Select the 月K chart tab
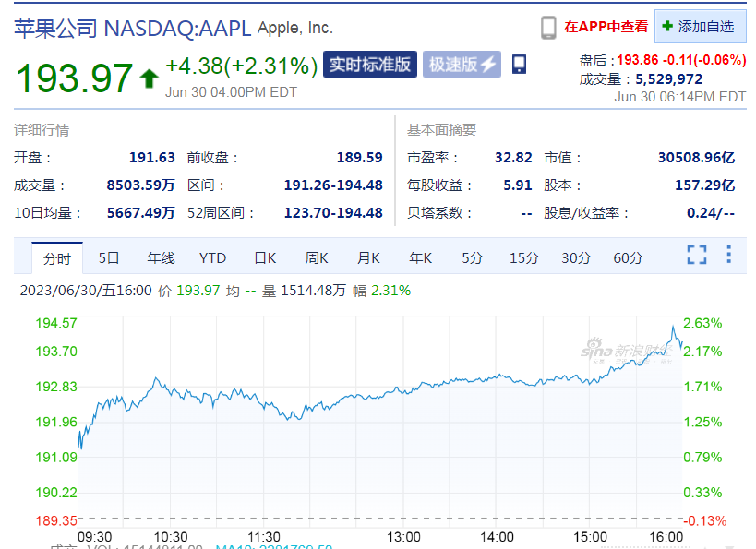Viewport: 756px width, 549px height. (369, 257)
